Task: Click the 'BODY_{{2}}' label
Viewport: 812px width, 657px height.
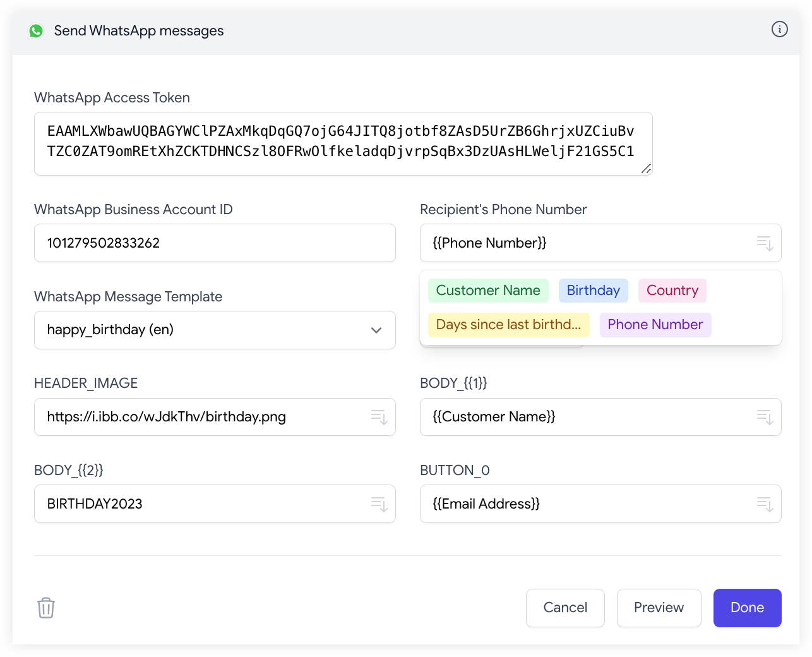Action: pyautogui.click(x=68, y=471)
